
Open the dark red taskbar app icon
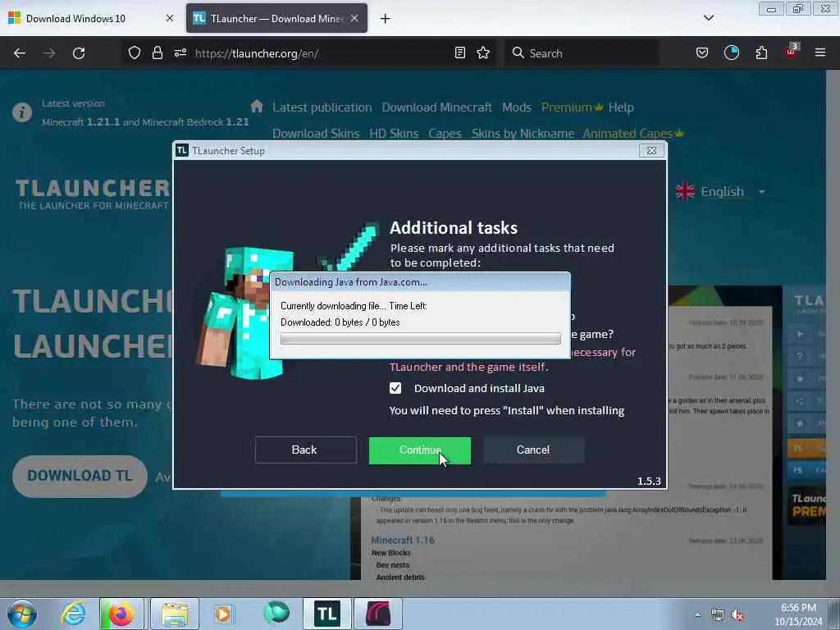click(x=378, y=614)
